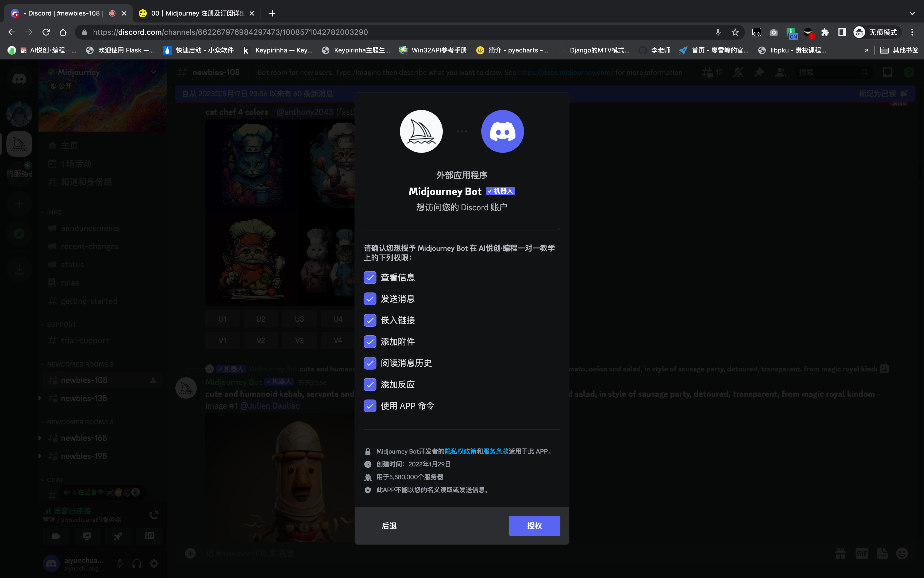Expand the Midjourney server dropdown menu
The image size is (924, 578).
tap(153, 72)
